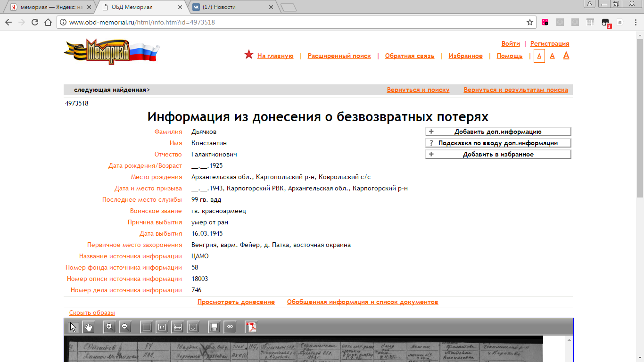
Task: Collapse images via Скрыть образы
Action: click(x=92, y=313)
